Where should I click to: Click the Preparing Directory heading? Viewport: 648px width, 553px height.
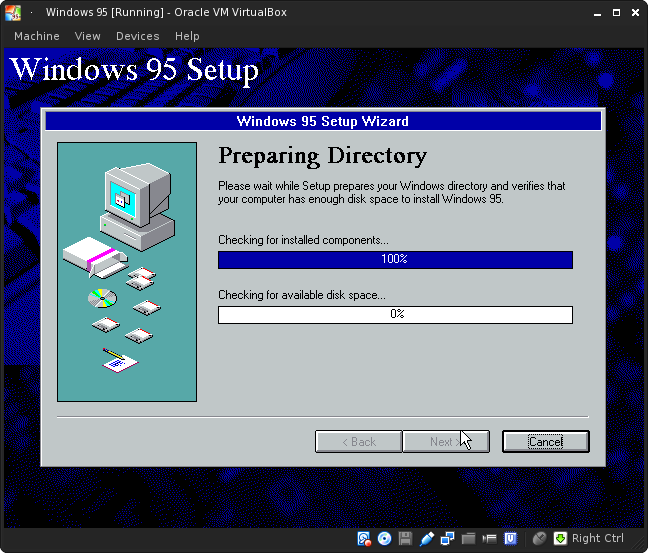(x=322, y=156)
